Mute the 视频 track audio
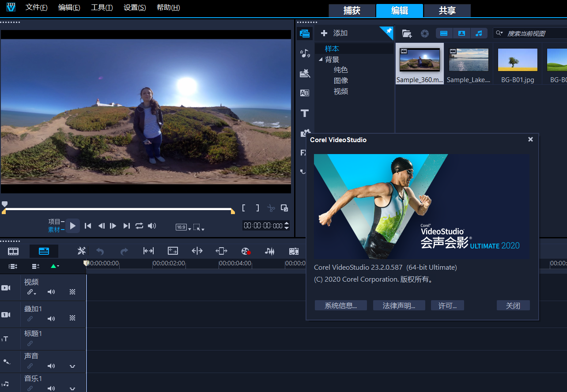Screen dimensions: 567x392 coord(52,292)
